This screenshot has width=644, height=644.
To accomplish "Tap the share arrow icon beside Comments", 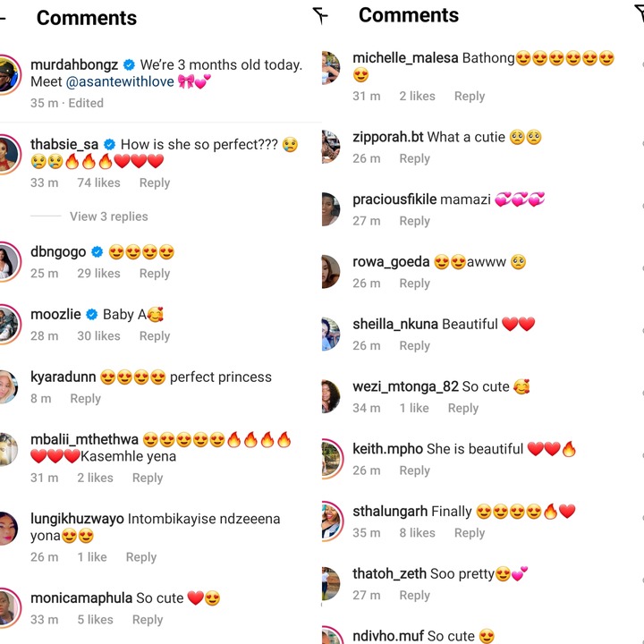I will click(320, 15).
